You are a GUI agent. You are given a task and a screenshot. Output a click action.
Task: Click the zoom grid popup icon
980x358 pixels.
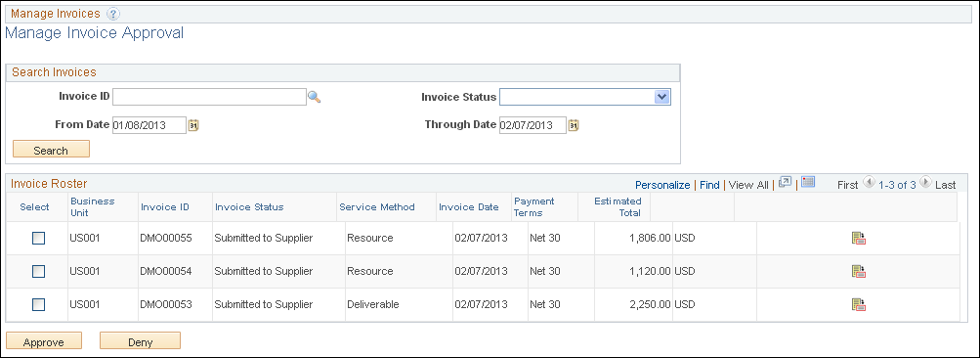click(x=786, y=182)
